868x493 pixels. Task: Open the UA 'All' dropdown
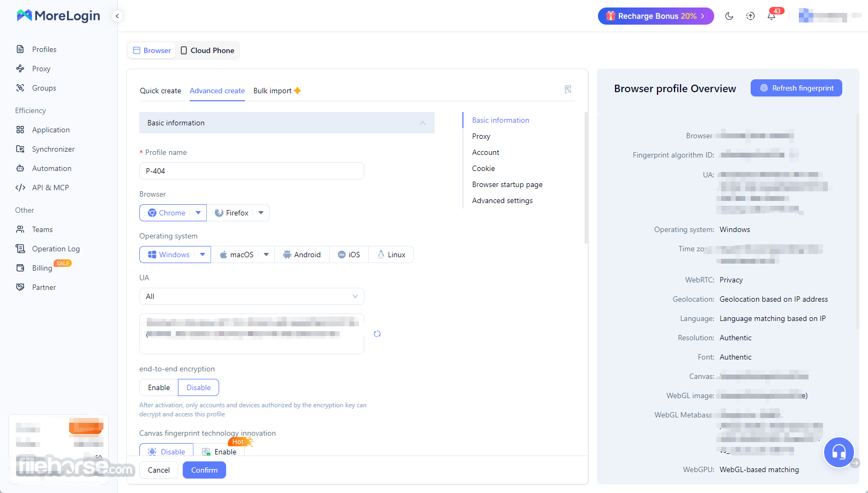252,296
